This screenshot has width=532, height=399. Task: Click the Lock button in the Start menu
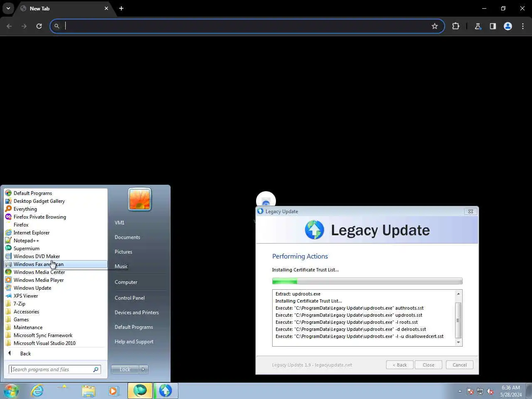(125, 369)
